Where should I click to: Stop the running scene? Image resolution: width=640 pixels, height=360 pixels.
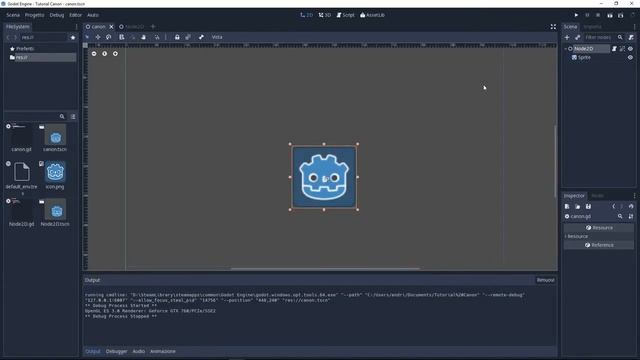click(x=598, y=15)
